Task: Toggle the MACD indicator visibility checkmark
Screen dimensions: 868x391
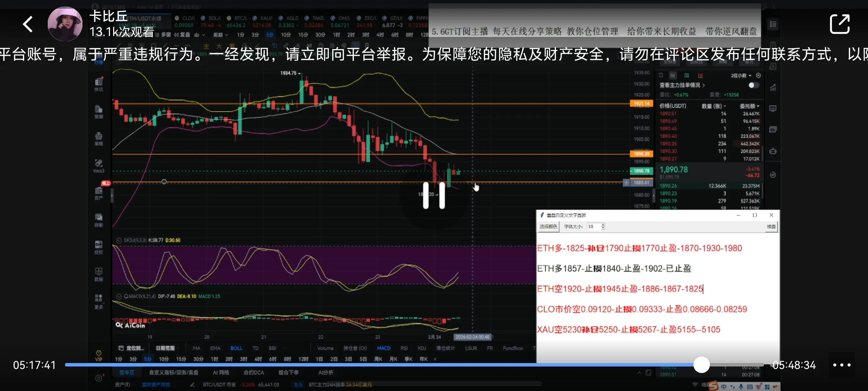Action: (x=119, y=296)
